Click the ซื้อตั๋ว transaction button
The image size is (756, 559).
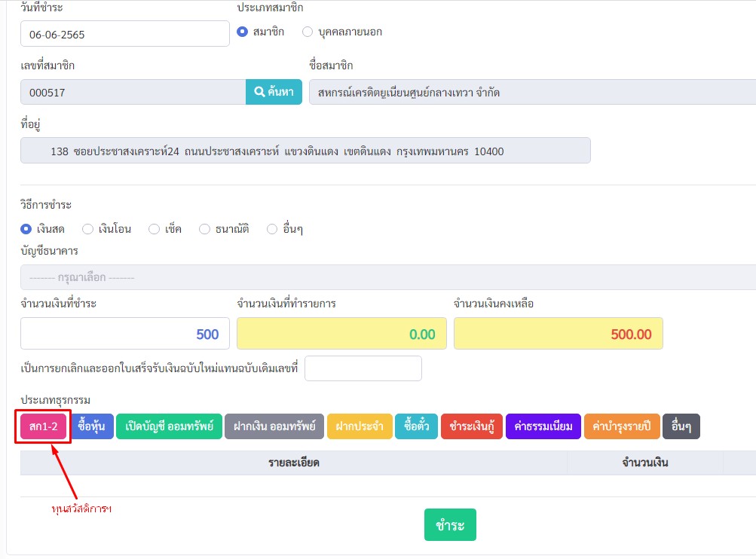[x=416, y=426]
